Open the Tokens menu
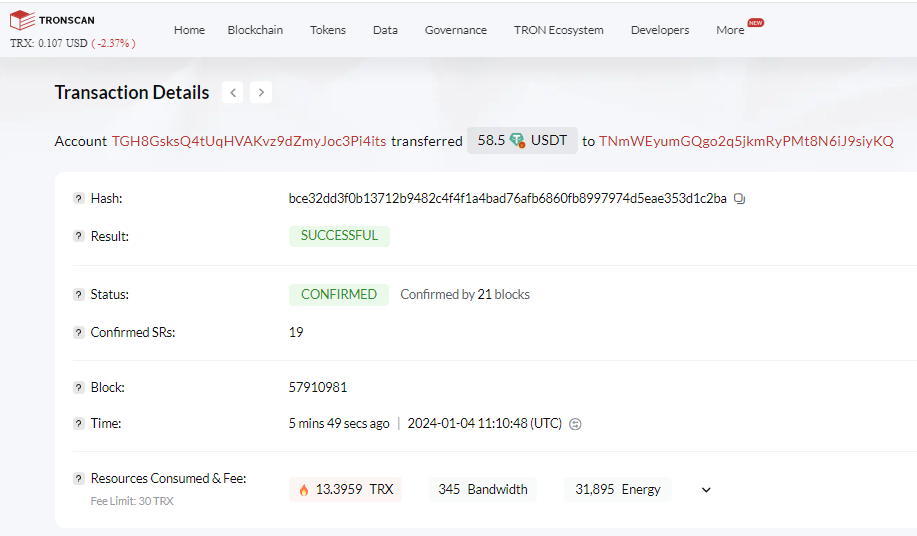 328,30
